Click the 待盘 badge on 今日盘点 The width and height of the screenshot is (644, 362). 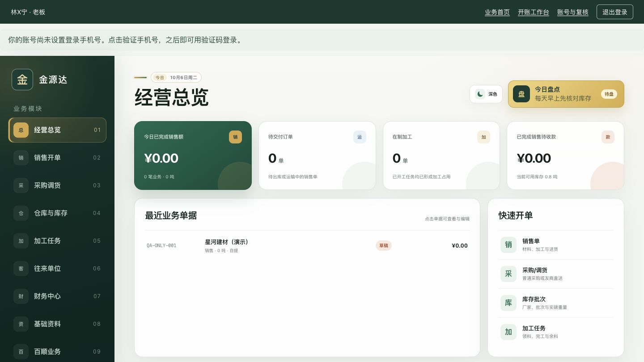[x=609, y=94]
